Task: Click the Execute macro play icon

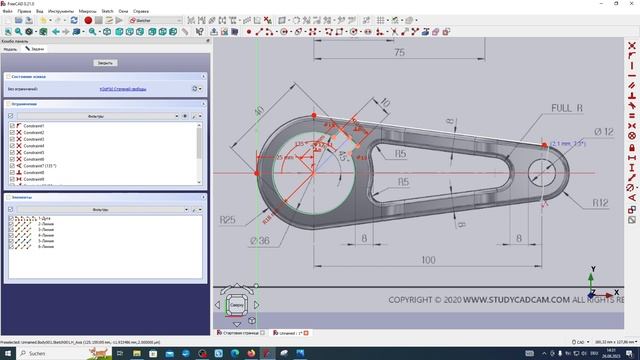Action: (119, 20)
